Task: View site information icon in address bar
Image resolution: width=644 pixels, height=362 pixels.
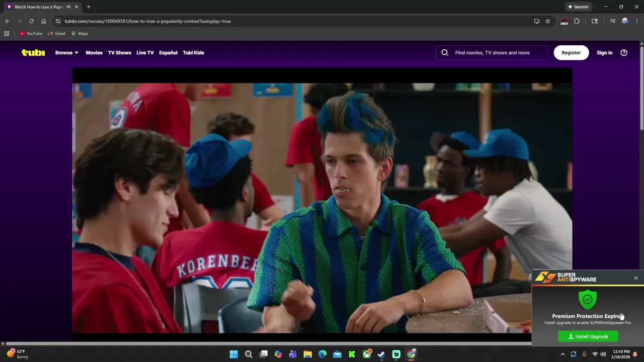Action: [x=58, y=21]
